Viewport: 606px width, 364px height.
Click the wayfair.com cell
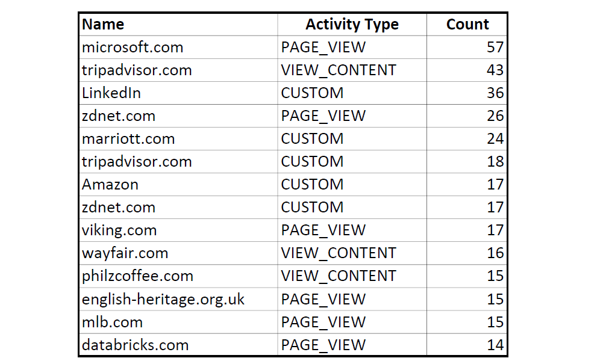178,253
